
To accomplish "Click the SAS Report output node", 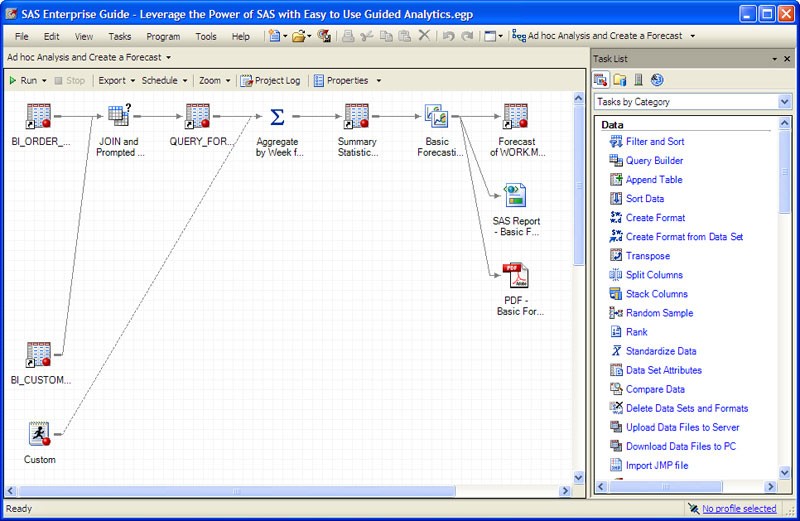I will [515, 196].
